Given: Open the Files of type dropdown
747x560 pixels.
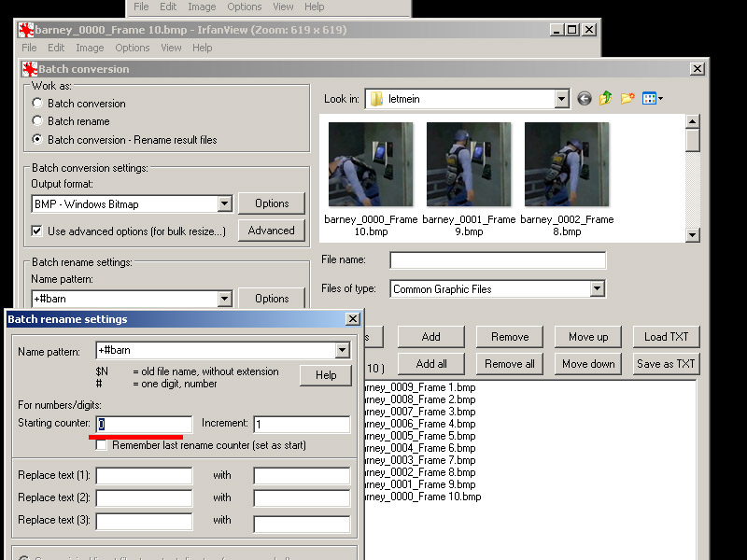Looking at the screenshot, I should click(597, 288).
